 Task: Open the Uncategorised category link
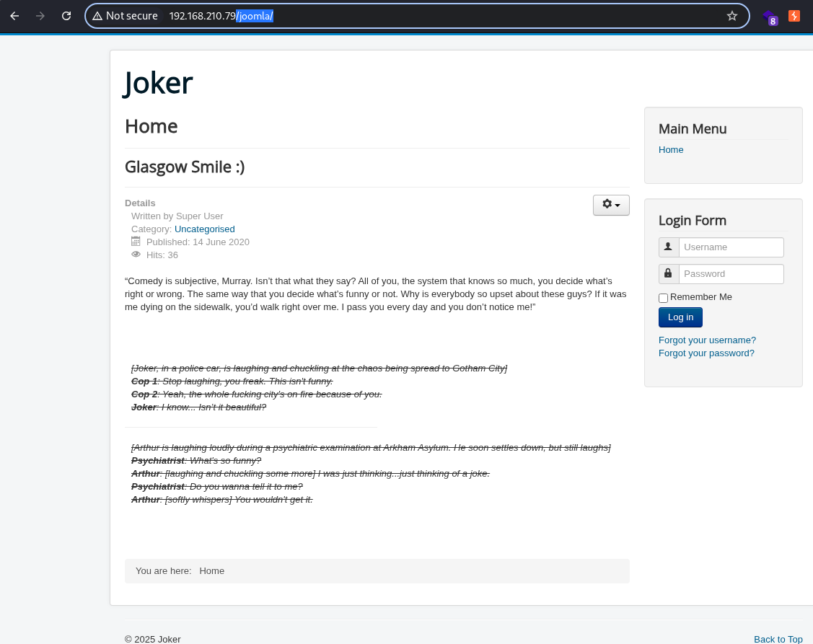pos(204,229)
